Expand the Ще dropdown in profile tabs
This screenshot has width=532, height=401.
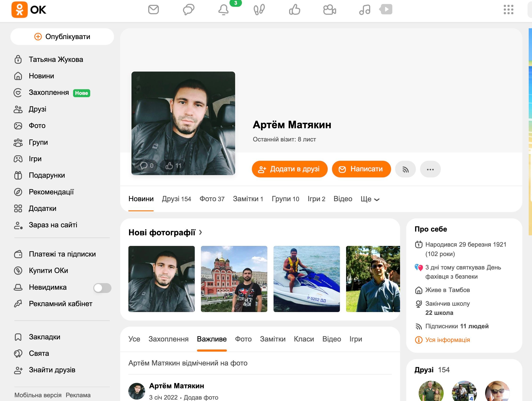[x=370, y=199]
